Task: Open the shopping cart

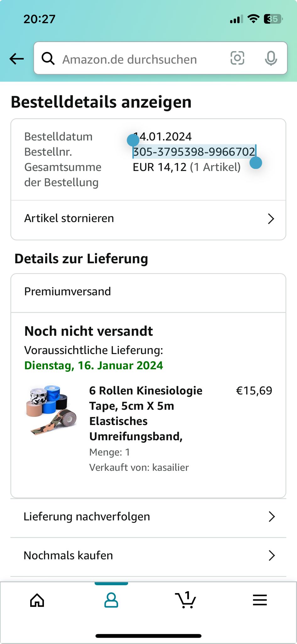Action: click(186, 600)
